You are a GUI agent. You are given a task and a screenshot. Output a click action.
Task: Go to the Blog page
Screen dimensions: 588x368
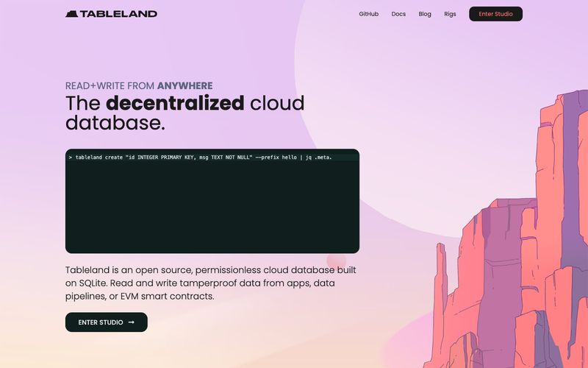coord(425,14)
